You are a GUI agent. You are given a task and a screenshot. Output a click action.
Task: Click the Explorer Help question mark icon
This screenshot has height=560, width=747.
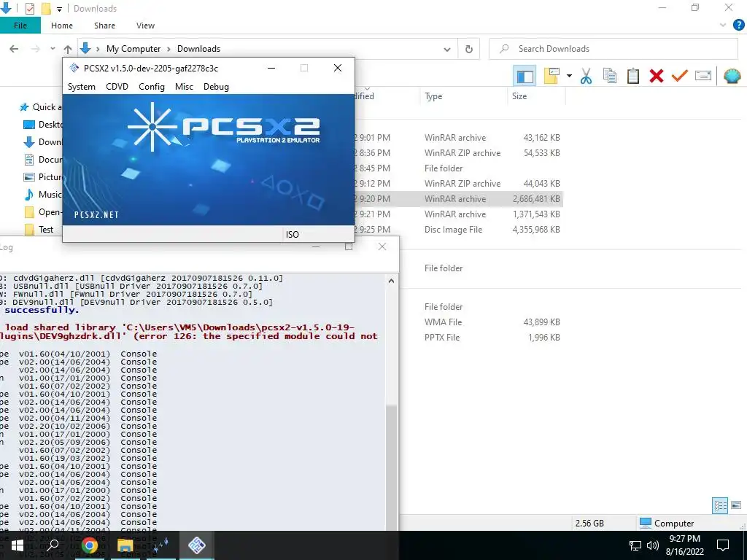pyautogui.click(x=738, y=26)
